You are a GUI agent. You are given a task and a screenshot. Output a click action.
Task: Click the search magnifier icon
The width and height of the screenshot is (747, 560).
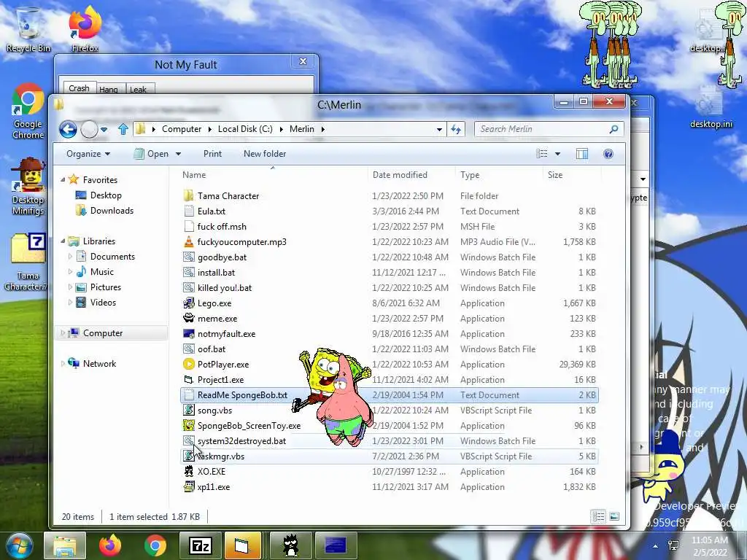(x=614, y=129)
